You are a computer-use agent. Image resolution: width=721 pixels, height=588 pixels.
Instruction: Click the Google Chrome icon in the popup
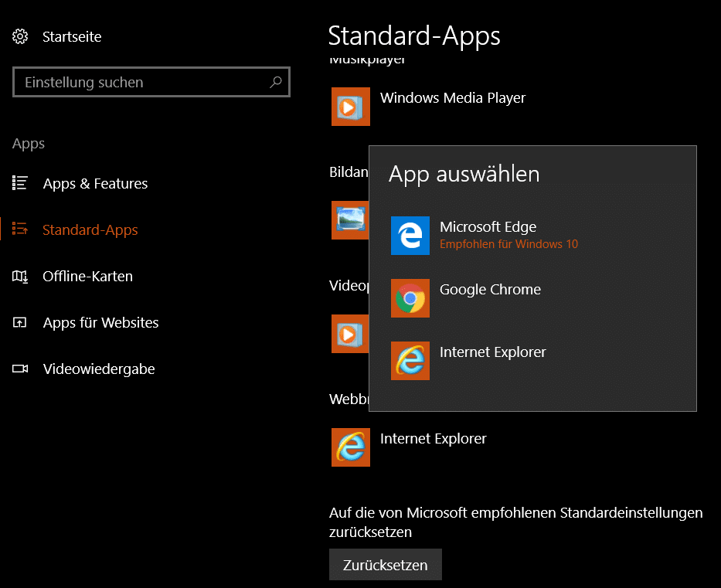410,298
